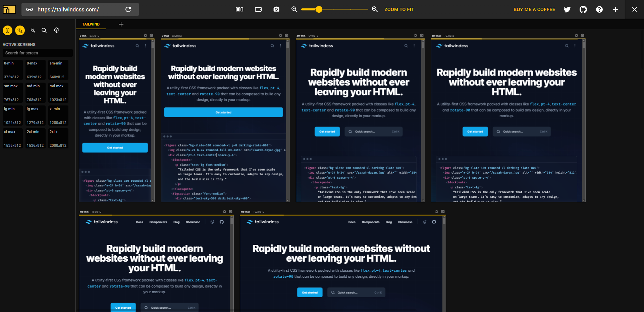Click the help question mark icon

pyautogui.click(x=599, y=9)
